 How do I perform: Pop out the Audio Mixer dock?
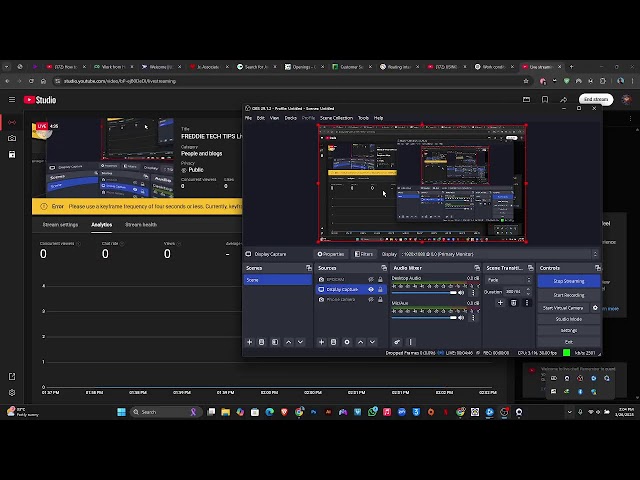[477, 268]
